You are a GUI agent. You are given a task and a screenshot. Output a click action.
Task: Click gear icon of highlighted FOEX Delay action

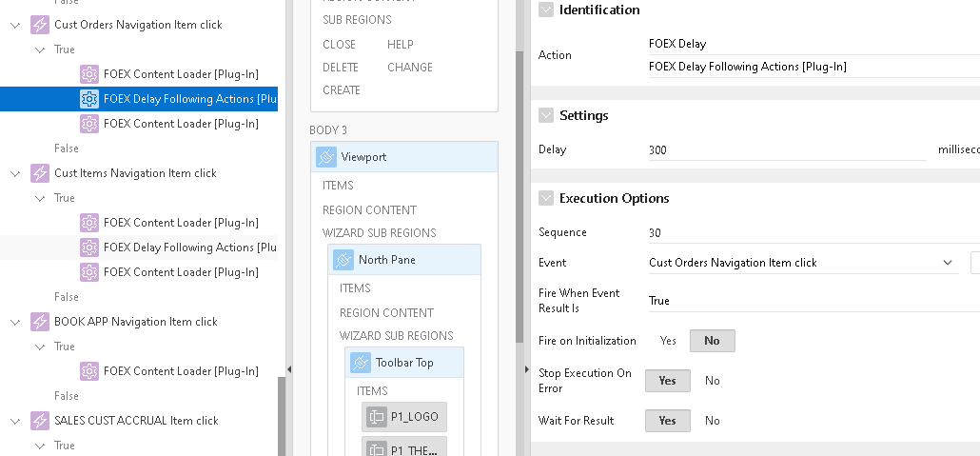[x=89, y=99]
